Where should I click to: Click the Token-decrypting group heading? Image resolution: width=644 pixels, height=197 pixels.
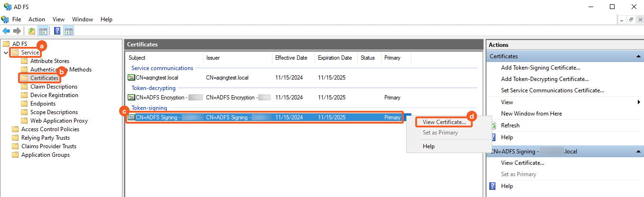[x=153, y=88]
